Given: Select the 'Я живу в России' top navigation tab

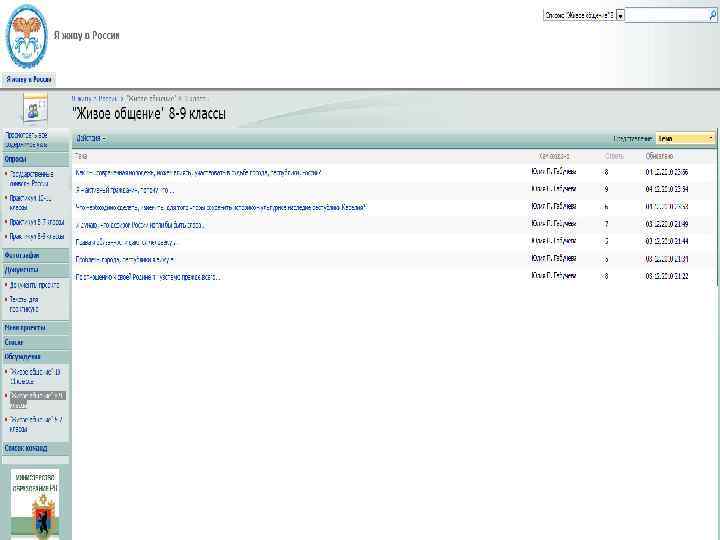Looking at the screenshot, I should pos(28,79).
